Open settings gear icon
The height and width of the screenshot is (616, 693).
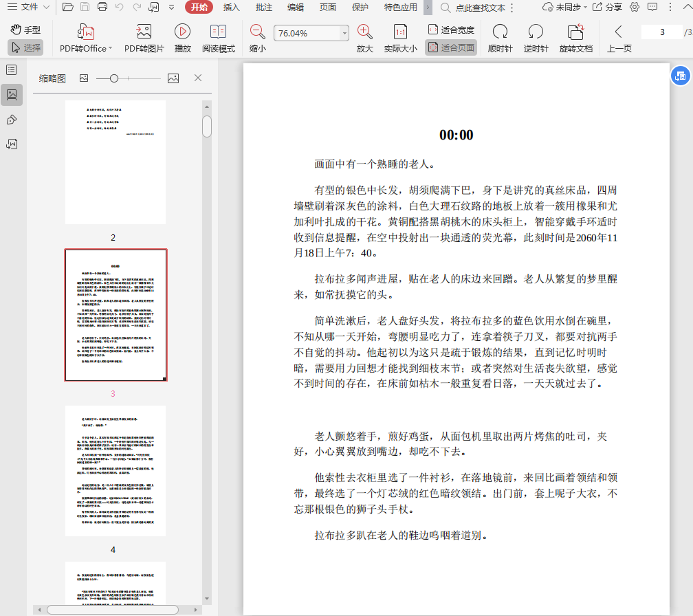pos(634,7)
